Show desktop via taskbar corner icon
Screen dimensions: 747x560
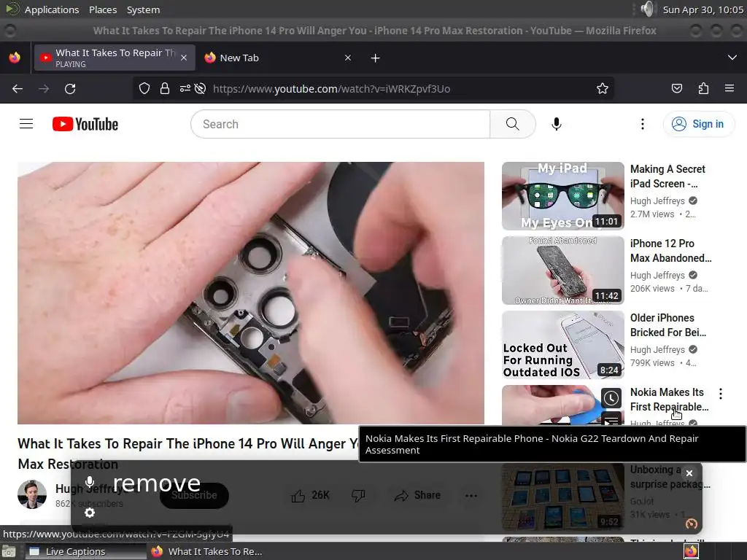tap(9, 551)
